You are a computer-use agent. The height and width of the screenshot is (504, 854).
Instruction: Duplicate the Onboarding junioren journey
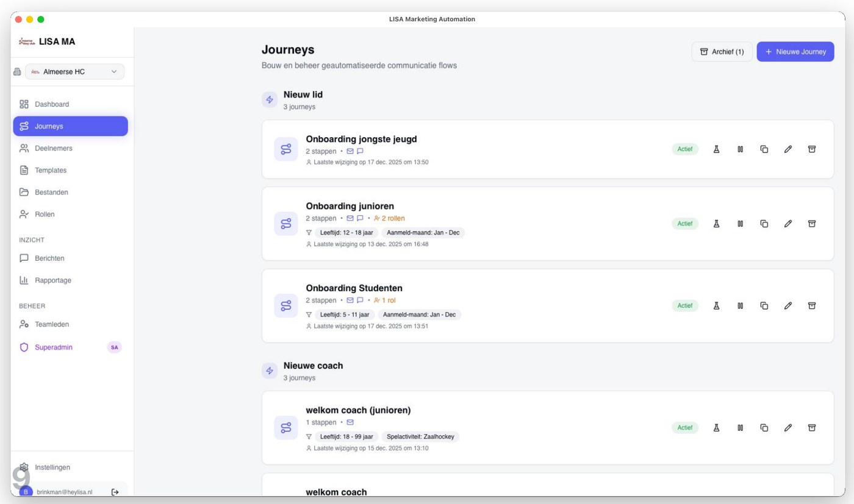[x=764, y=224]
